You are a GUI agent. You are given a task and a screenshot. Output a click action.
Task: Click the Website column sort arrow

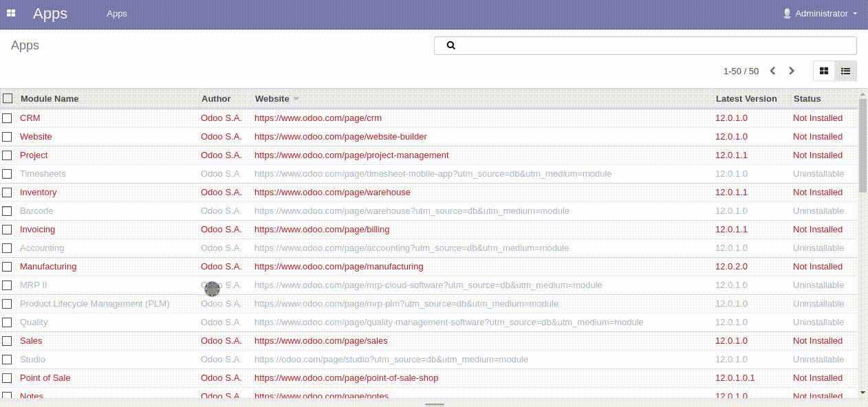coord(296,99)
